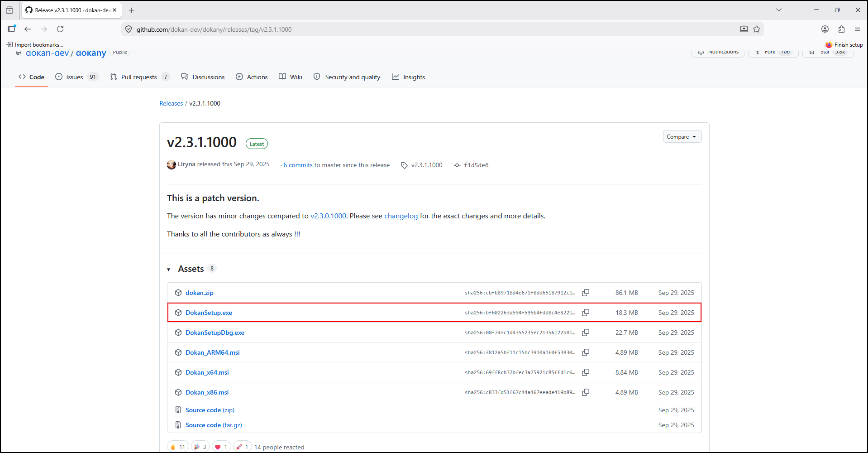Download Dokan_x64.msi
Image resolution: width=868 pixels, height=453 pixels.
[x=207, y=372]
